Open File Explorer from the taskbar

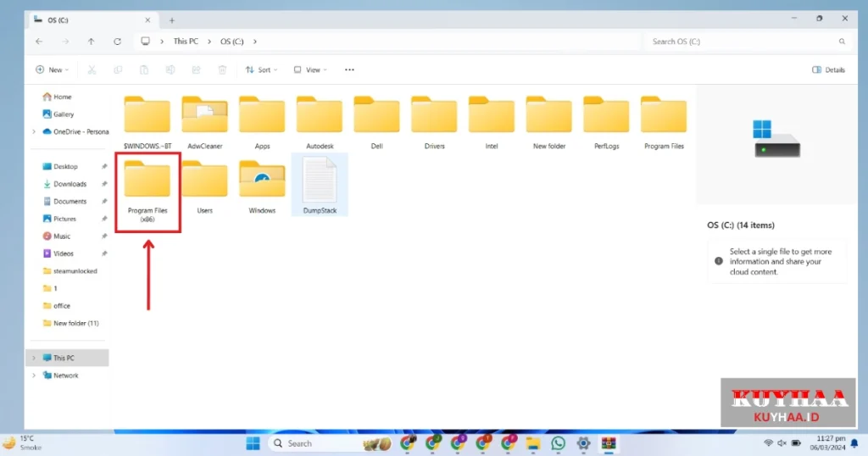532,443
